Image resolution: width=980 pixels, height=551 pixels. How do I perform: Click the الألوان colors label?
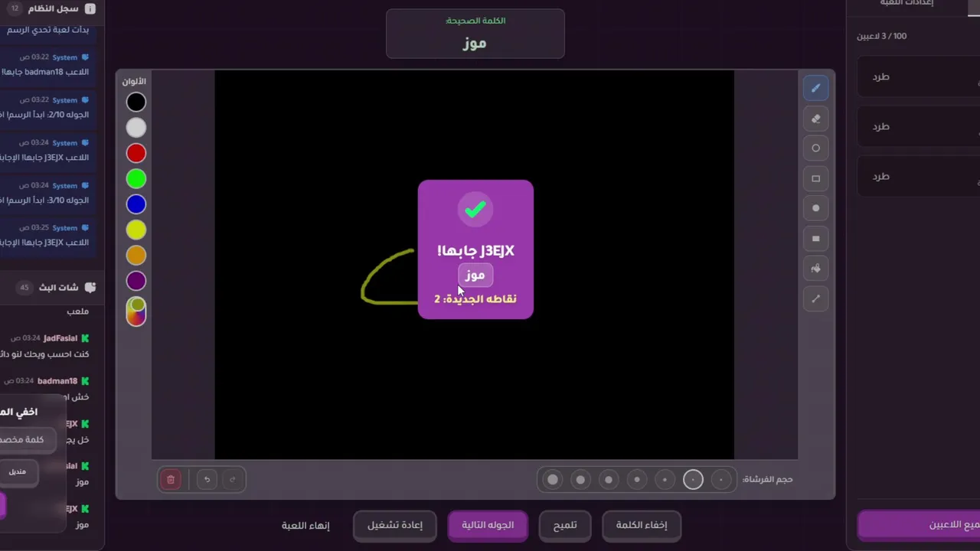pyautogui.click(x=135, y=81)
